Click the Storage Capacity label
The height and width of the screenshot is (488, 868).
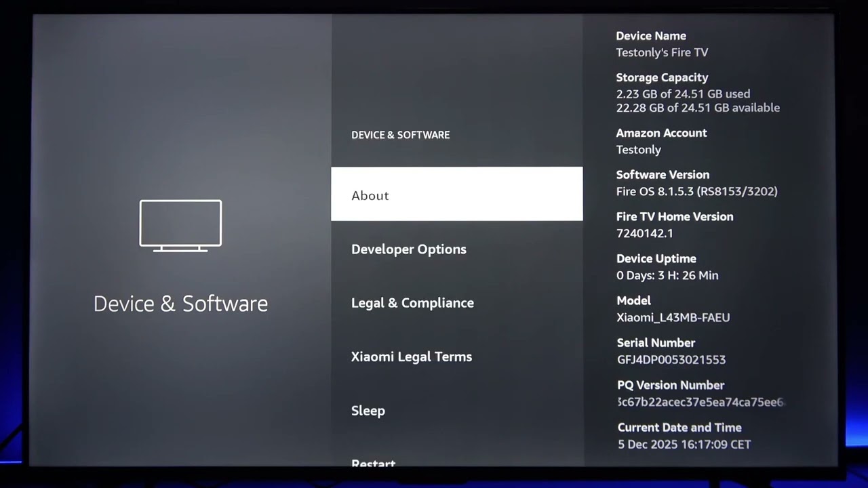click(662, 78)
